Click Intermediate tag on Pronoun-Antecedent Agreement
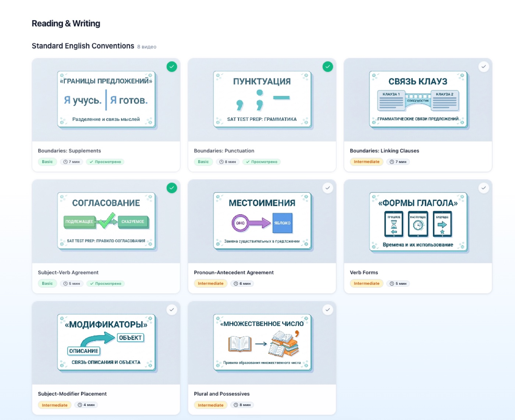The image size is (515, 420). pos(210,283)
